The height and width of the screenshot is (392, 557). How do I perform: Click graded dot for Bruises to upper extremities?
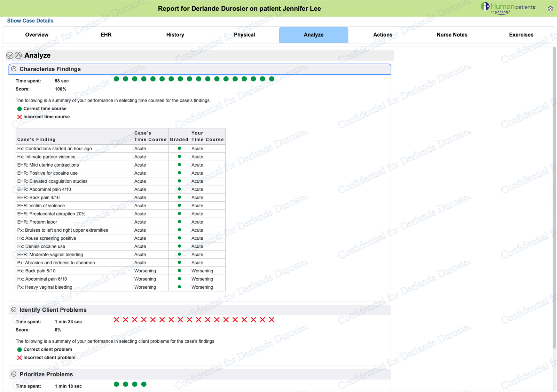point(179,230)
